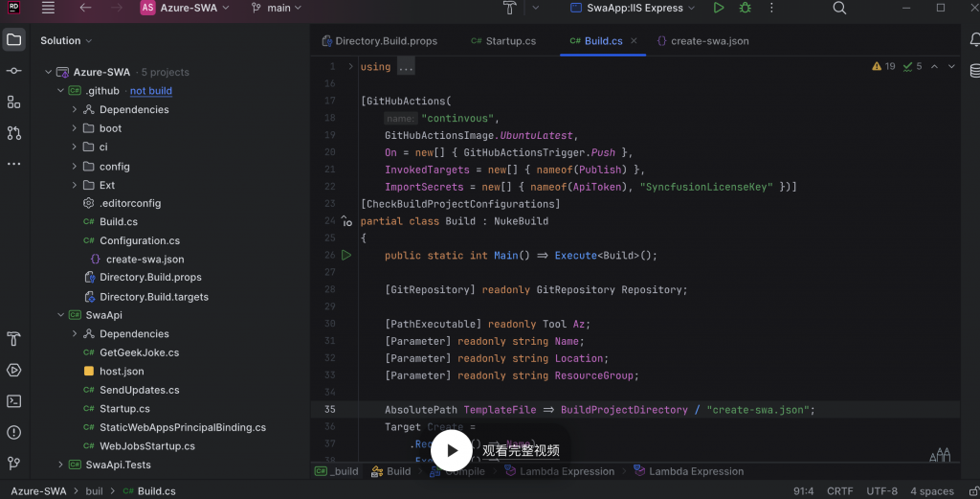The image size is (980, 499).
Task: Open Configuration.cs file
Action: tap(140, 240)
